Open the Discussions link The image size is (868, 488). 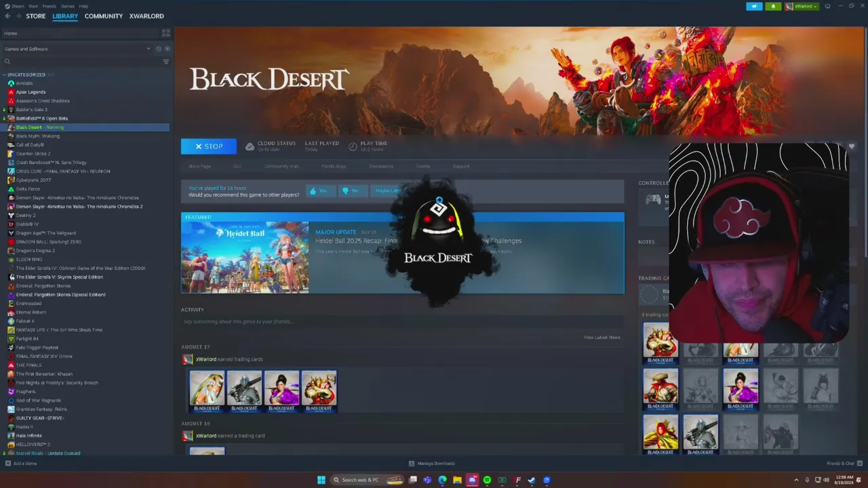(x=381, y=166)
